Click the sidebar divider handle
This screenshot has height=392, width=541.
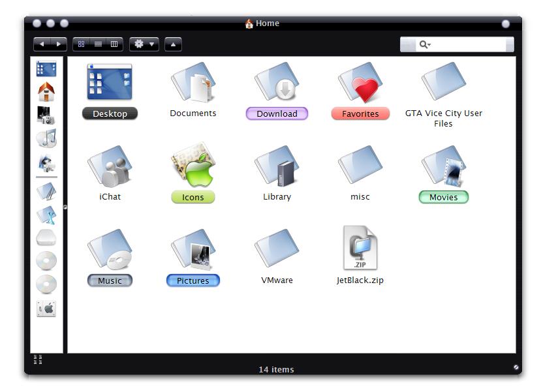[x=65, y=207]
